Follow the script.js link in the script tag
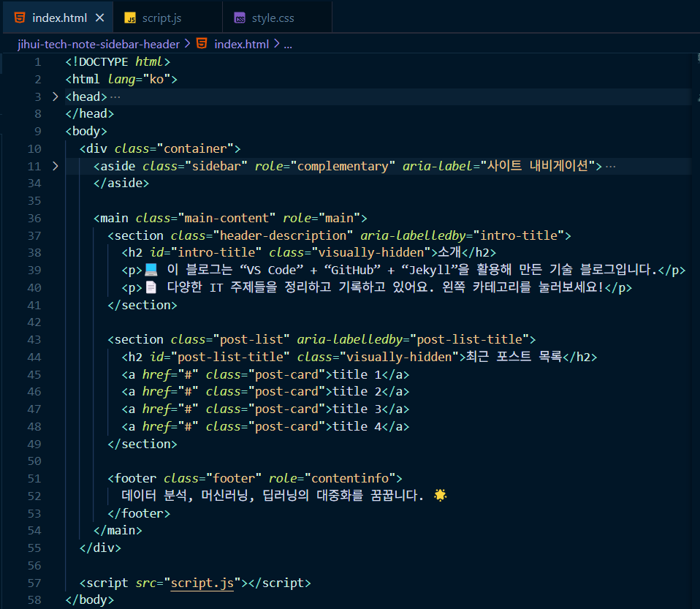 point(202,583)
